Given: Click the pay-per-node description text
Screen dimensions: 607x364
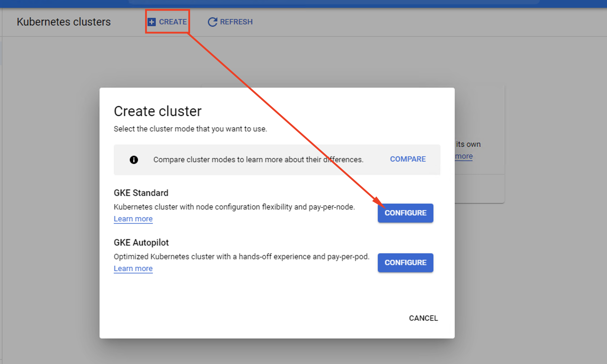Looking at the screenshot, I should [x=234, y=207].
